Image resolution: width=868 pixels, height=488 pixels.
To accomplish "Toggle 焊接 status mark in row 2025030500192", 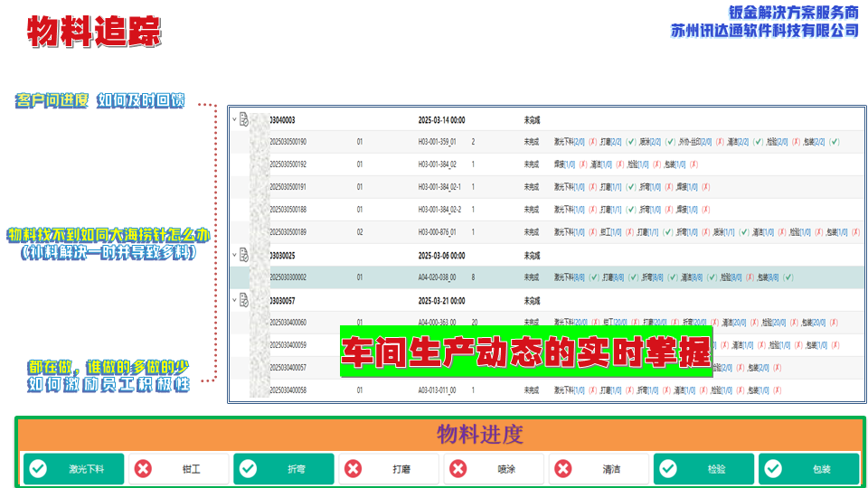I will click(581, 164).
